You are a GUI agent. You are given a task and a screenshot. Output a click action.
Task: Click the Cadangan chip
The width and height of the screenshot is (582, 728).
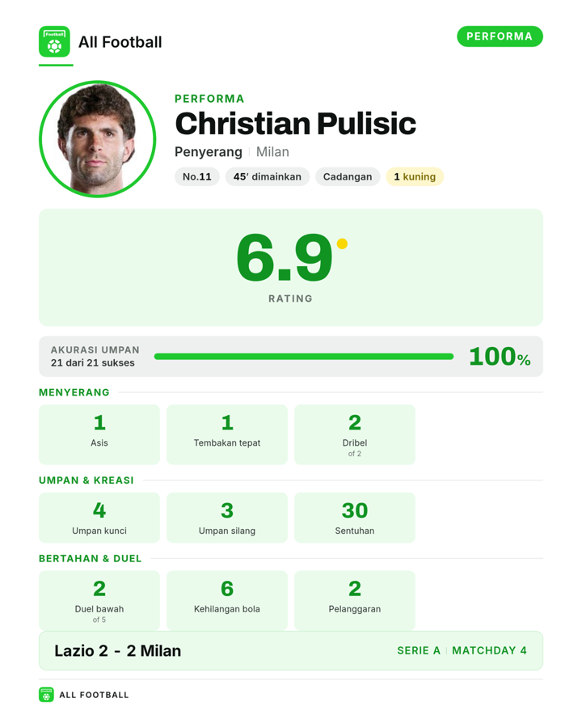[348, 176]
